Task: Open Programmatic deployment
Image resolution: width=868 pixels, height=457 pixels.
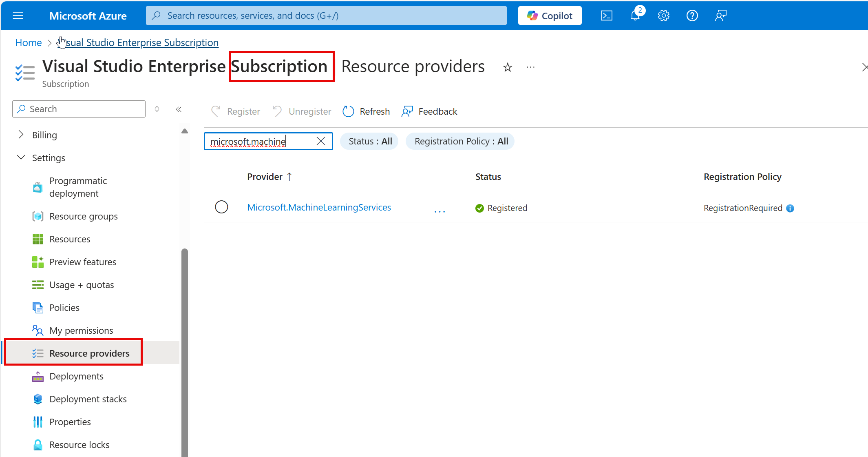Action: click(x=78, y=187)
